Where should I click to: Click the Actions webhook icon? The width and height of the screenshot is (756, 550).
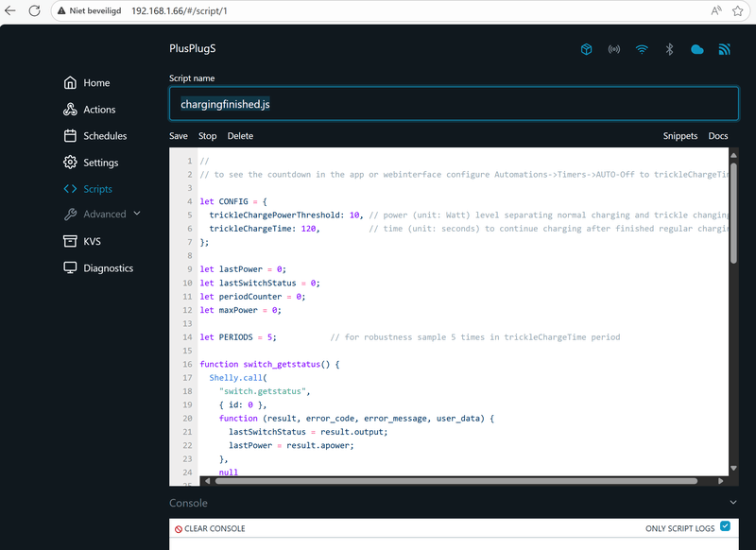point(70,110)
